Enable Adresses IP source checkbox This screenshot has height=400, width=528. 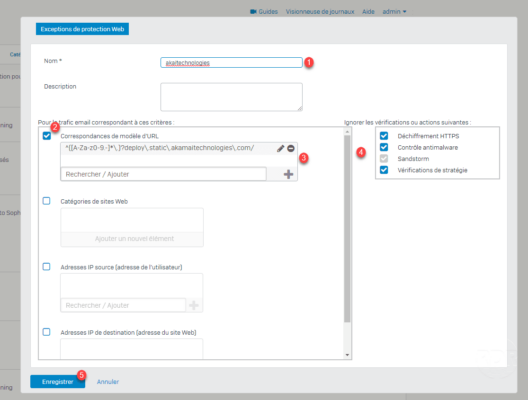click(x=46, y=267)
